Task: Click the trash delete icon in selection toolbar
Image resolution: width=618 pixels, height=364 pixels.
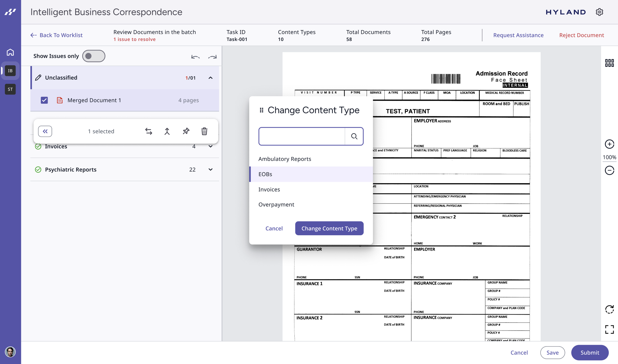Action: [x=204, y=131]
